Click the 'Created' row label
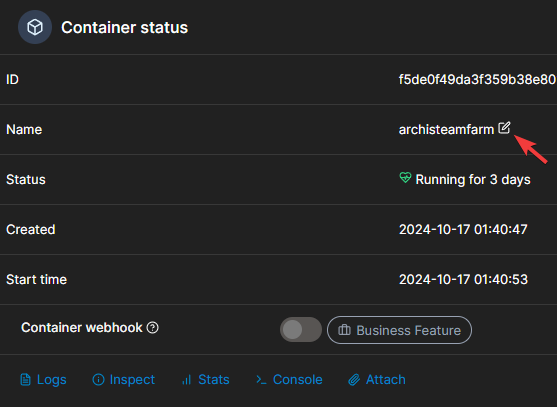The image size is (557, 407). click(x=31, y=229)
